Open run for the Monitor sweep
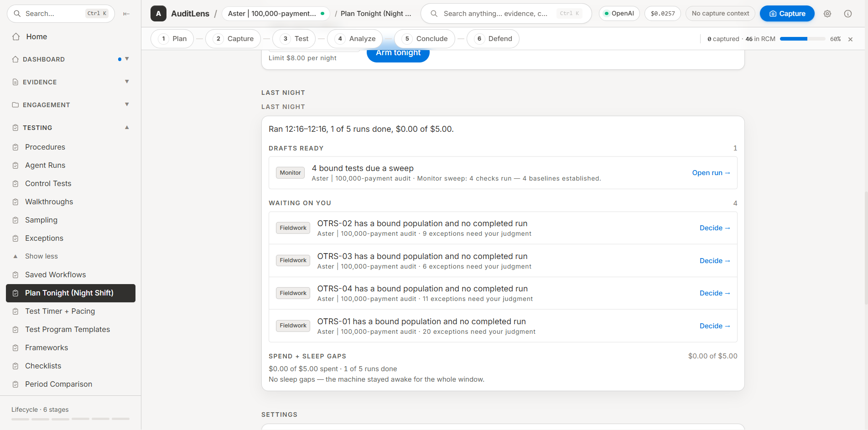 click(x=711, y=173)
